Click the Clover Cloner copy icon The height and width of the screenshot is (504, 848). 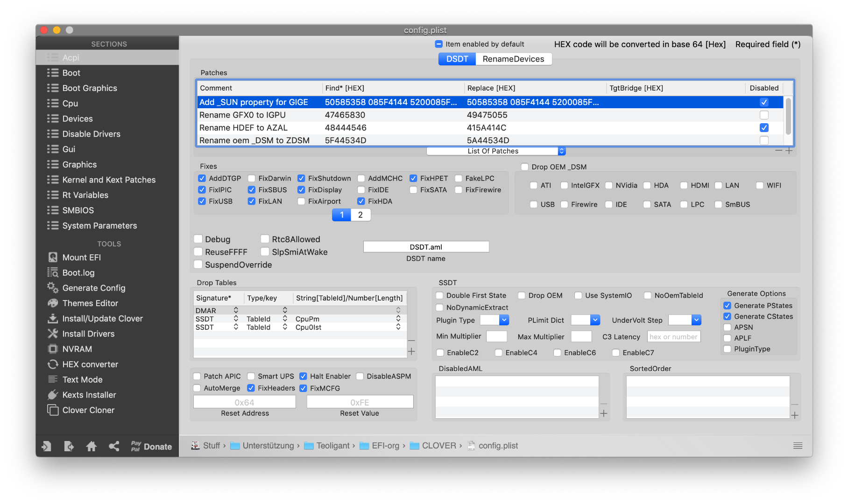(53, 410)
